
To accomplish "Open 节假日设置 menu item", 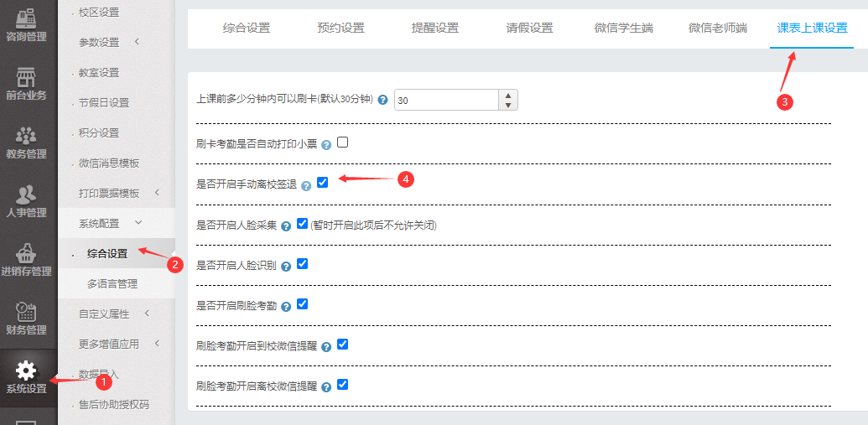I will [104, 103].
